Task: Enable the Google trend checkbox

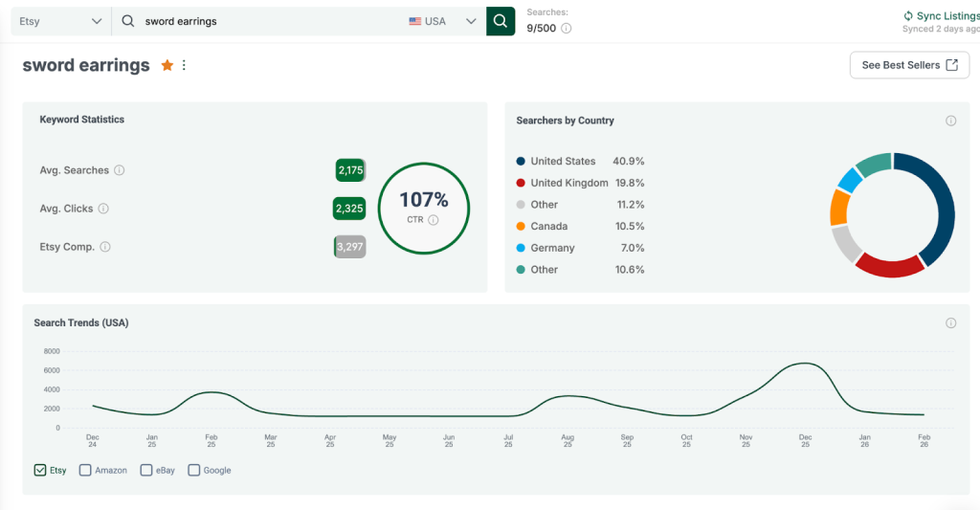Action: 194,470
